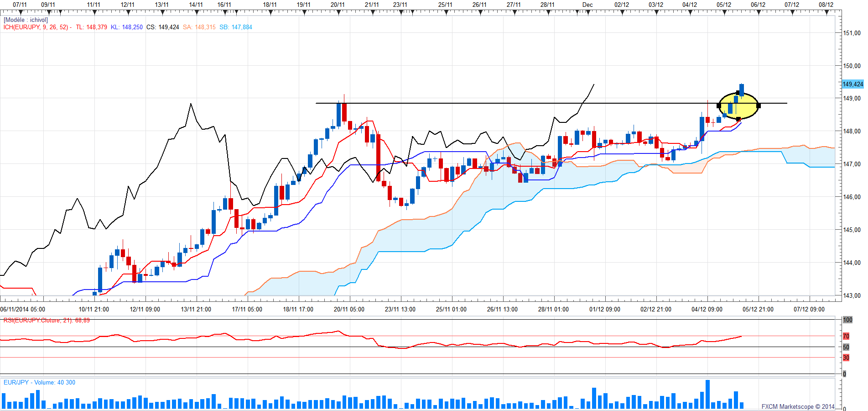Select the RSI 30 level label

(x=846, y=358)
